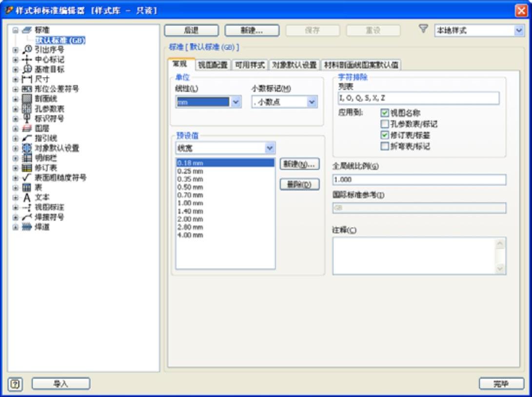Click the 导入 import button
Viewport: 532px width, 397px height.
point(61,384)
